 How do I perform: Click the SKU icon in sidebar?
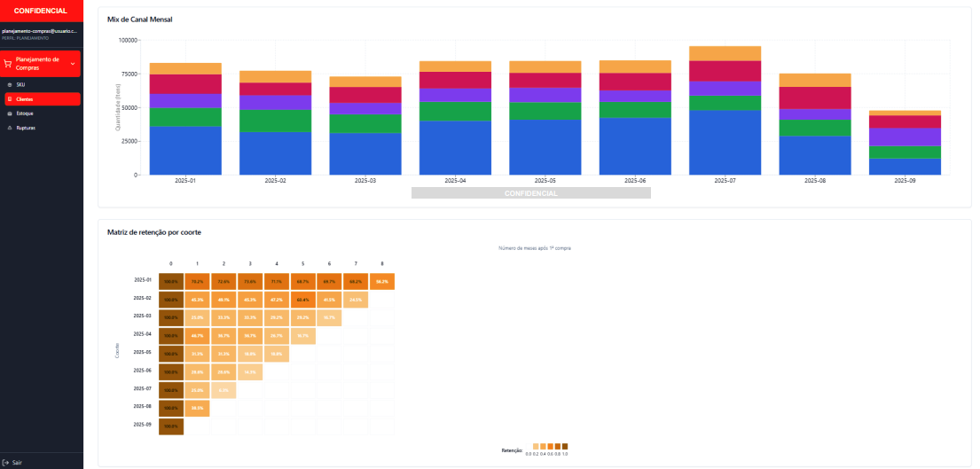[9, 84]
